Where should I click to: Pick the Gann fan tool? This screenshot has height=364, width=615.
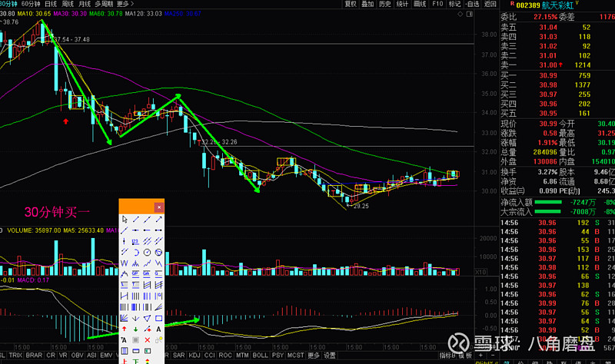(x=125, y=318)
